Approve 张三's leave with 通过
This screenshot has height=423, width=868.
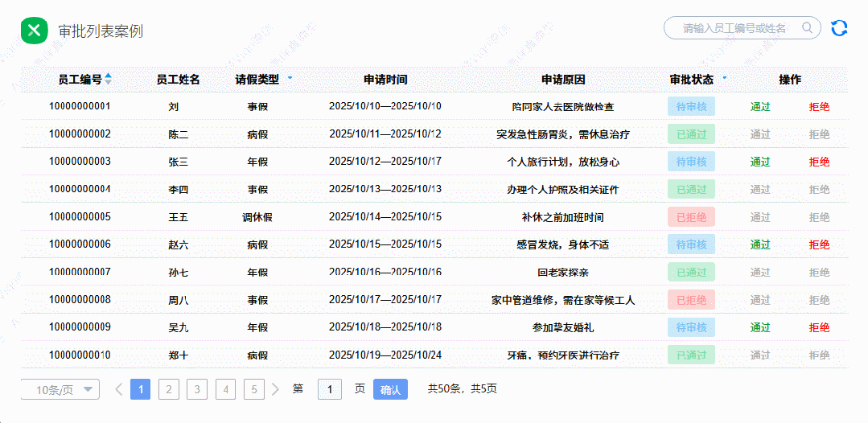(760, 162)
